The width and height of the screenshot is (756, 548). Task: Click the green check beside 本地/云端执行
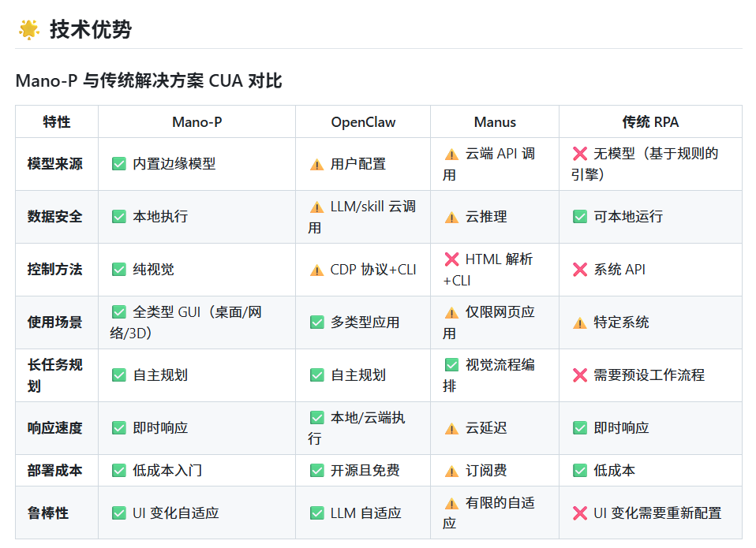pyautogui.click(x=316, y=417)
